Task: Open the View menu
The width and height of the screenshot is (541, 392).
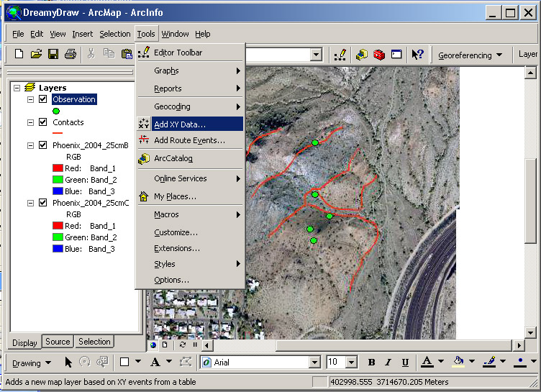Action: 58,34
